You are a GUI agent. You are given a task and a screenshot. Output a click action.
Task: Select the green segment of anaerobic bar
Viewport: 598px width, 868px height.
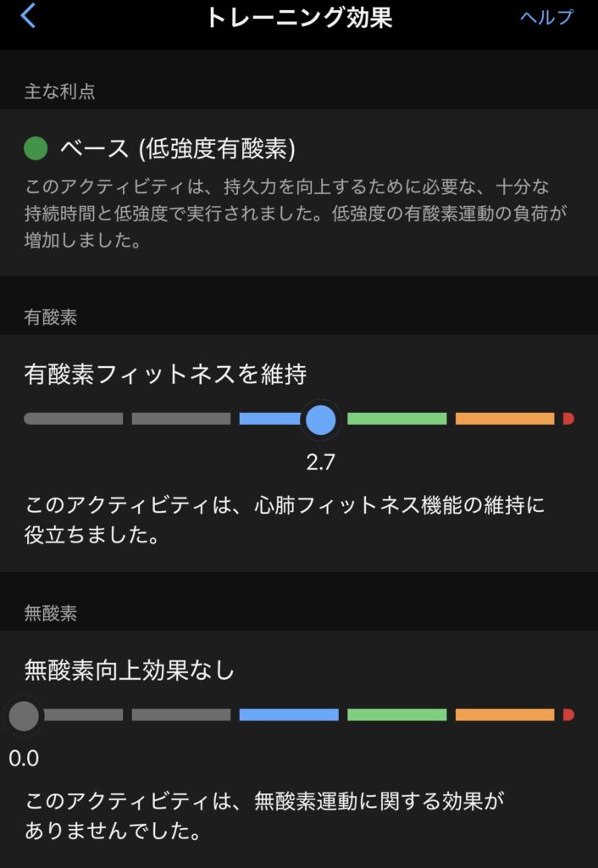click(396, 715)
